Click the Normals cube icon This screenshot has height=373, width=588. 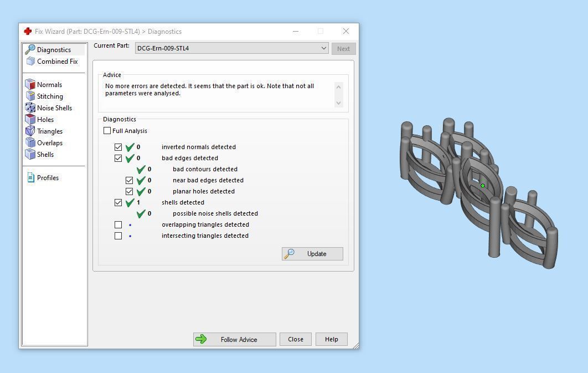point(30,84)
